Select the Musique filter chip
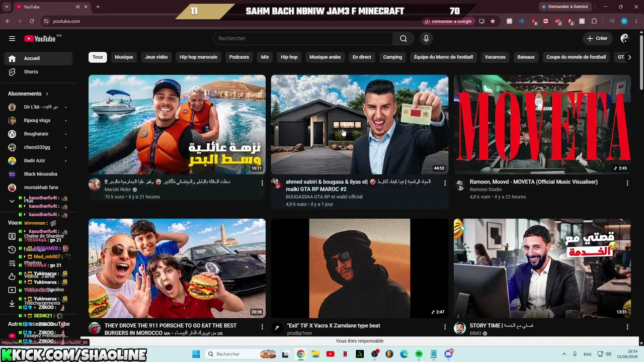This screenshot has height=362, width=644. coord(124,57)
